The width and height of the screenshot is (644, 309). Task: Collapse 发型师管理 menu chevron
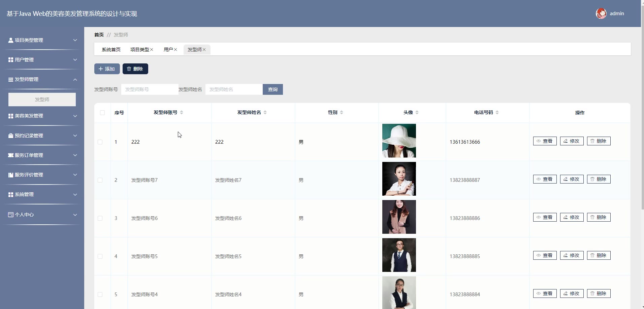[75, 80]
